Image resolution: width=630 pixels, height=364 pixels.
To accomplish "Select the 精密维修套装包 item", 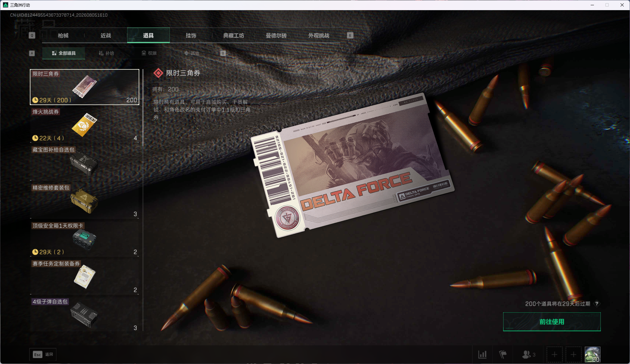I will coord(85,201).
